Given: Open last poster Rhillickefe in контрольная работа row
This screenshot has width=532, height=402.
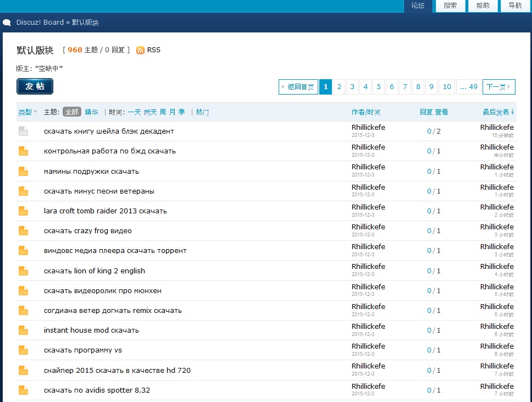Looking at the screenshot, I should coord(497,147).
